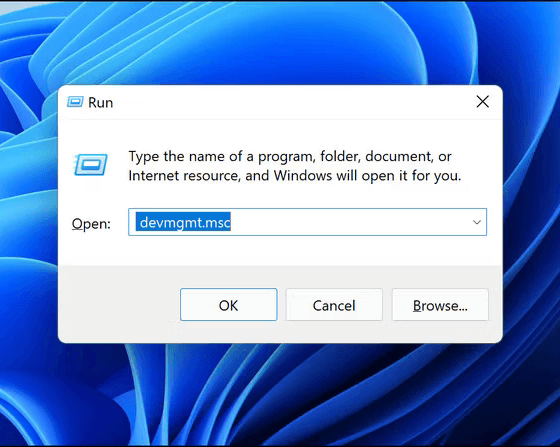Click the desktop wallpaper right of the Run dialog

[531, 214]
